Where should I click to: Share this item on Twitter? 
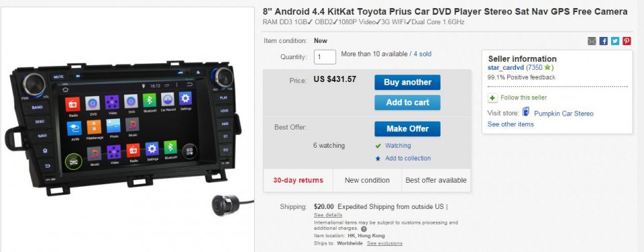click(x=615, y=41)
